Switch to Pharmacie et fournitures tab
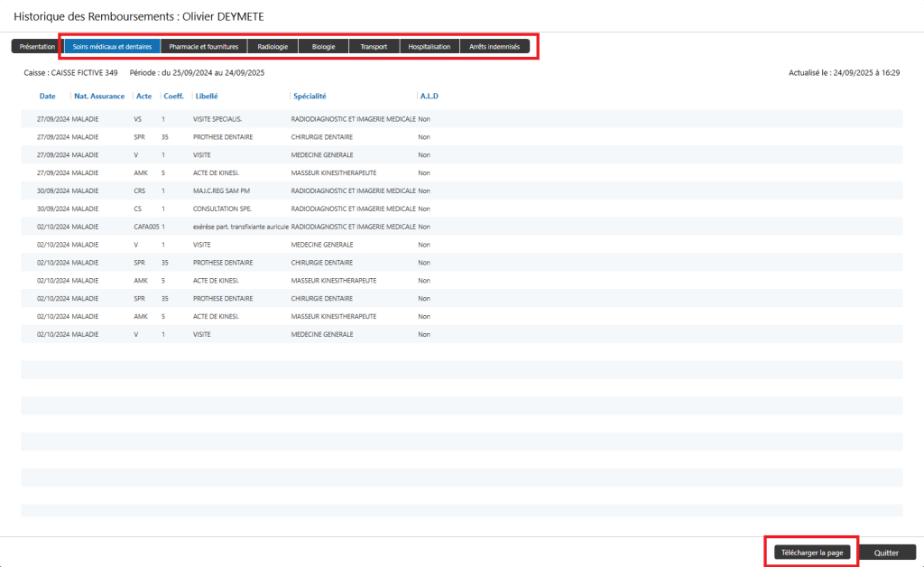 203,46
